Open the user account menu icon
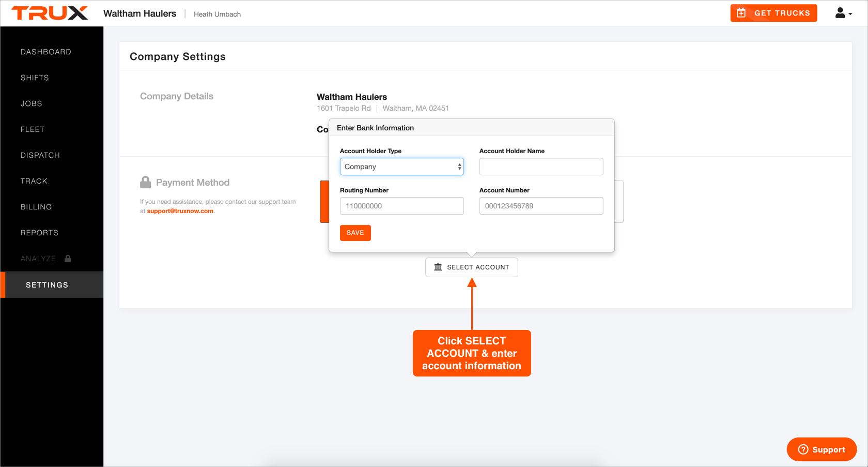Screen dimensions: 868x467 [x=840, y=13]
